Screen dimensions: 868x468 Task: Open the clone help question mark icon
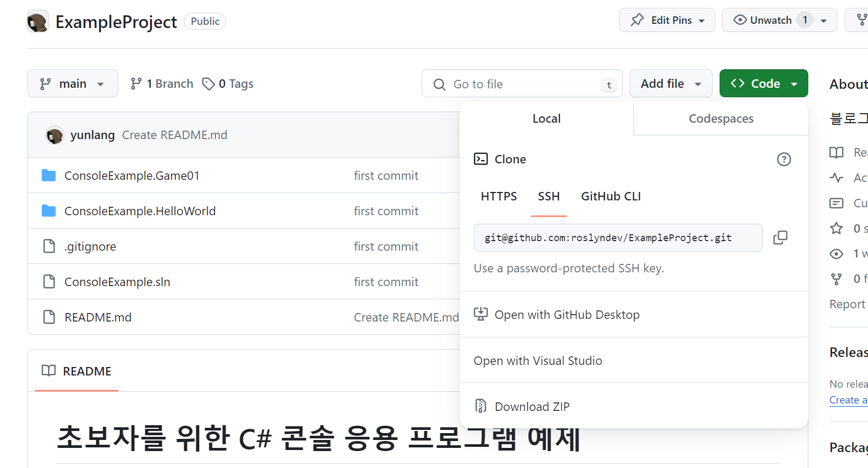(784, 159)
